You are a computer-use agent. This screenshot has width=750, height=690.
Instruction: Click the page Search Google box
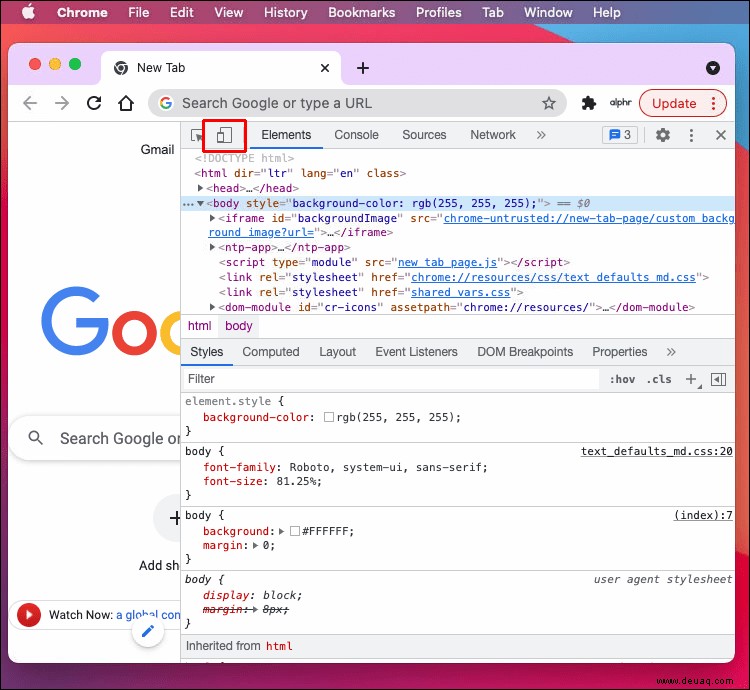[x=96, y=438]
